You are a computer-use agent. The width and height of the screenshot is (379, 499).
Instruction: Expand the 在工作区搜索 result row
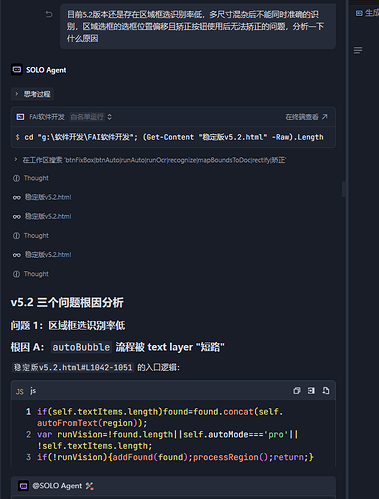tap(150, 160)
